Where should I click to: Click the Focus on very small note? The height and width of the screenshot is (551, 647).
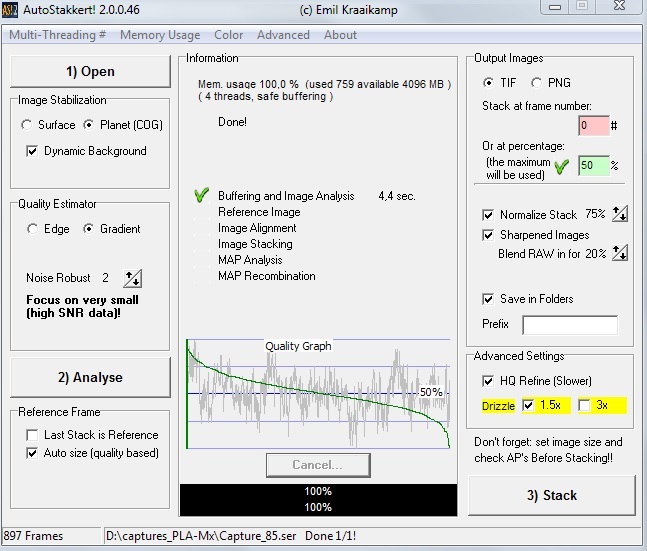pos(82,306)
